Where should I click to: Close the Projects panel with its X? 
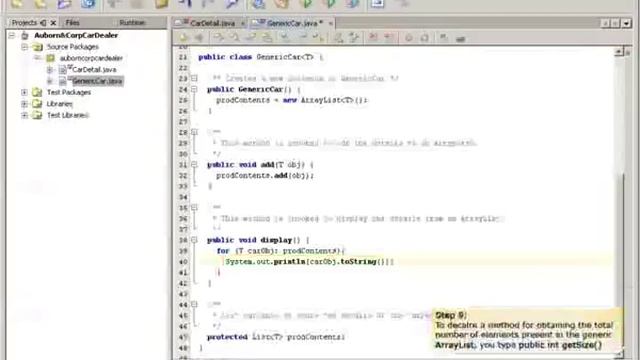point(53,23)
